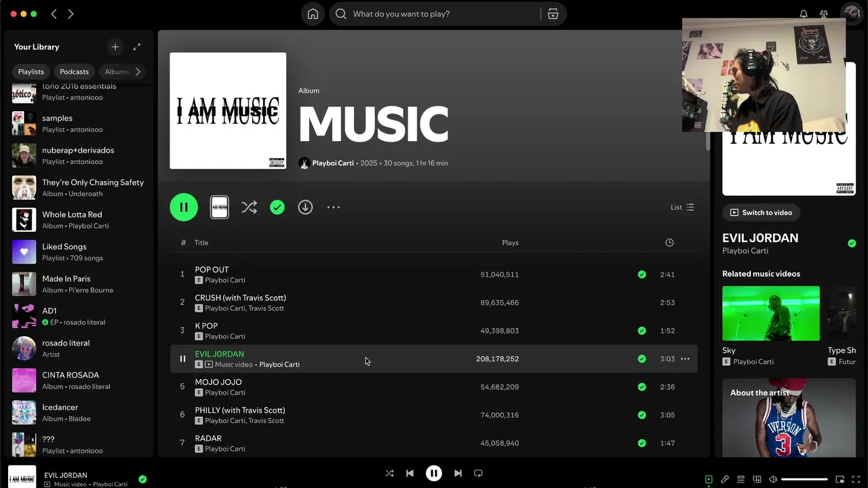Open the samples playlist

[x=79, y=123]
